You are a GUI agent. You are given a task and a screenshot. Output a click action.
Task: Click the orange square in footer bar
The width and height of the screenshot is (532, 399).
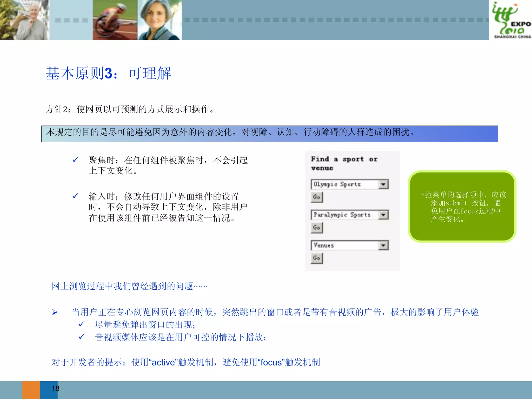(x=31, y=390)
